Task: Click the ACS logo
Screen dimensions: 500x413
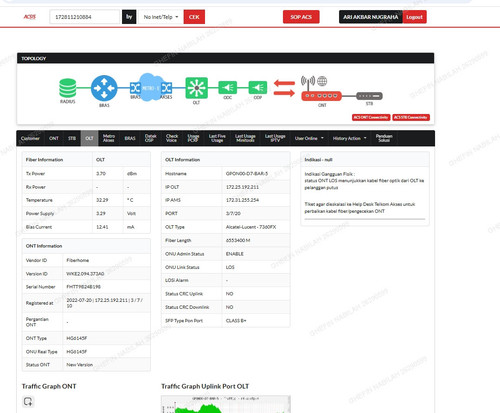Action: pos(30,17)
